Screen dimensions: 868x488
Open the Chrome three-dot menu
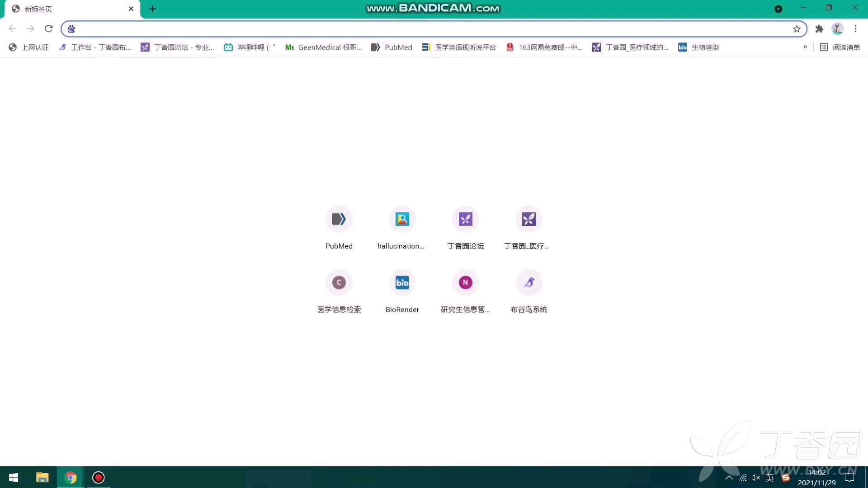pos(855,29)
